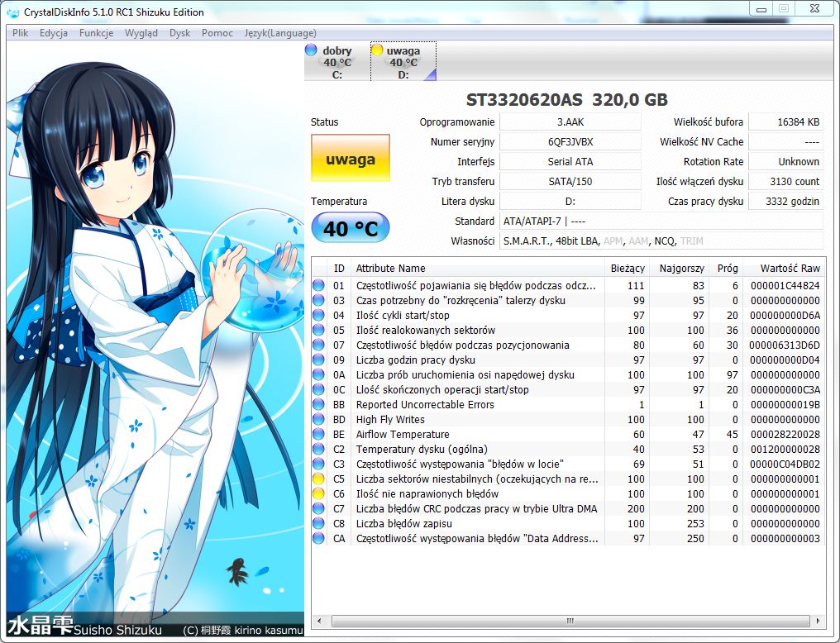Click the buffer size field 16384 KB
Screen dimensions: 840x643
click(785, 122)
